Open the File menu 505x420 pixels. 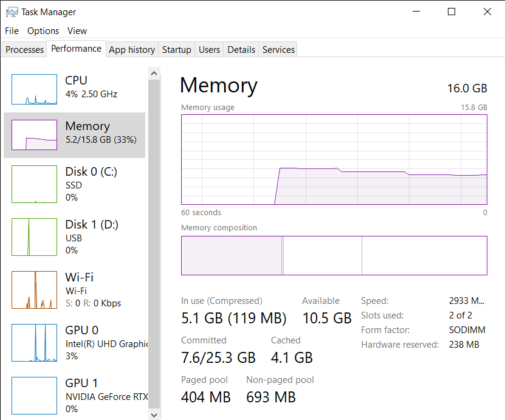coord(12,31)
